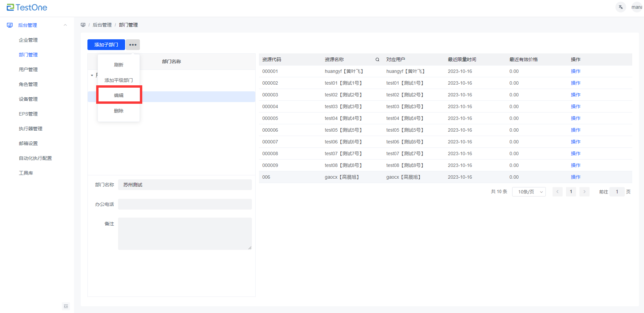Select 添加平级部门 menu option
This screenshot has width=644, height=313.
[119, 80]
